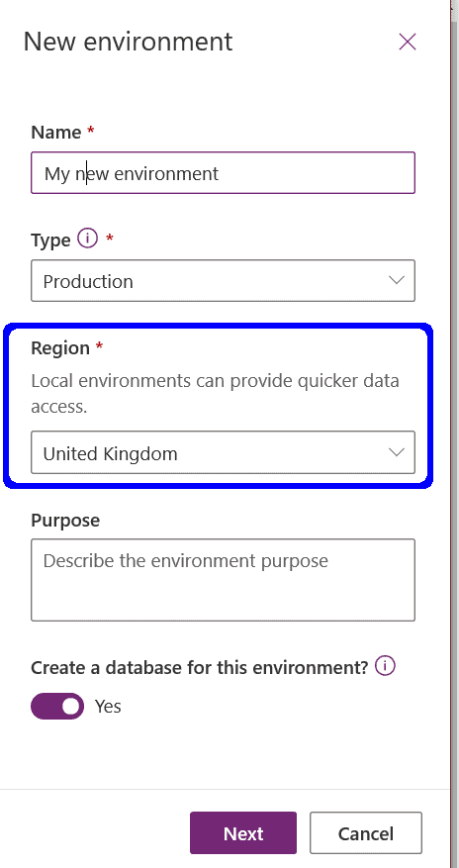The height and width of the screenshot is (868, 459).
Task: Click the Region label text
Action: tap(60, 348)
